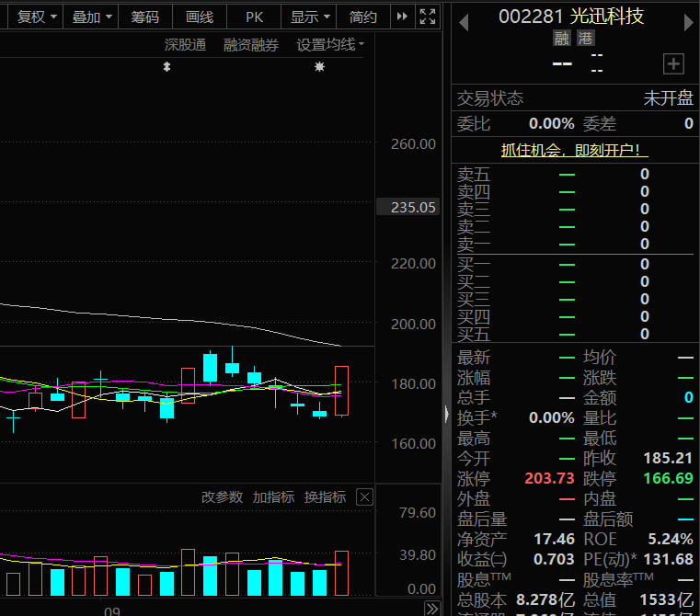Click the 换手 0.00% value

click(551, 417)
